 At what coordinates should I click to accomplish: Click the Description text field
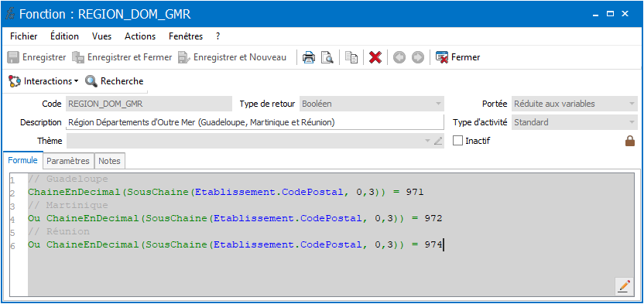255,122
